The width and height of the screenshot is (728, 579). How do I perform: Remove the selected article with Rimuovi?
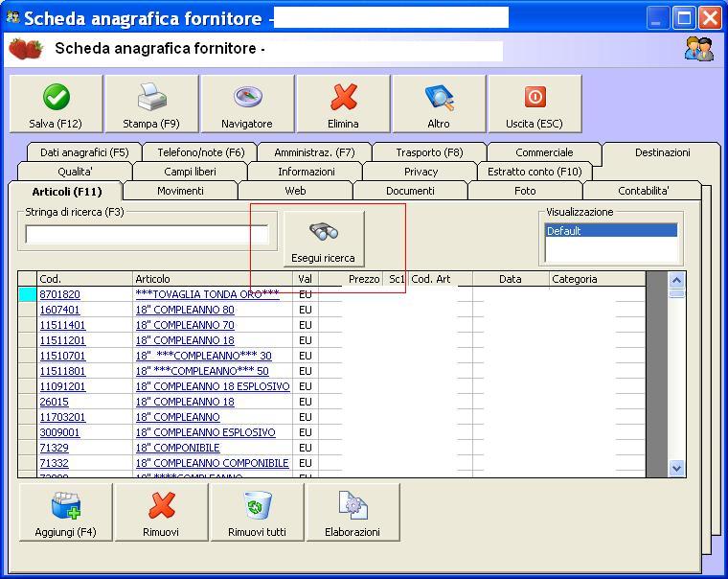coord(161,513)
